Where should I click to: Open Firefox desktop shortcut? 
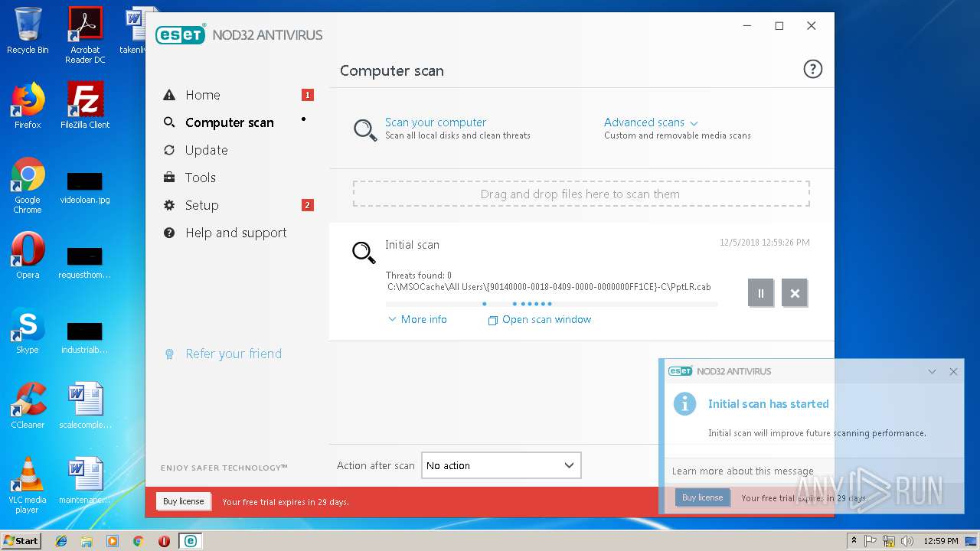click(28, 106)
